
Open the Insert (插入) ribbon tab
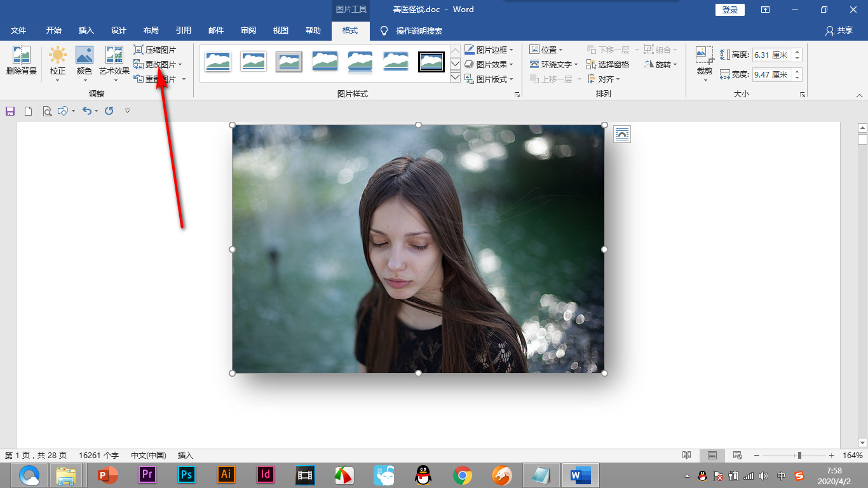coord(86,30)
